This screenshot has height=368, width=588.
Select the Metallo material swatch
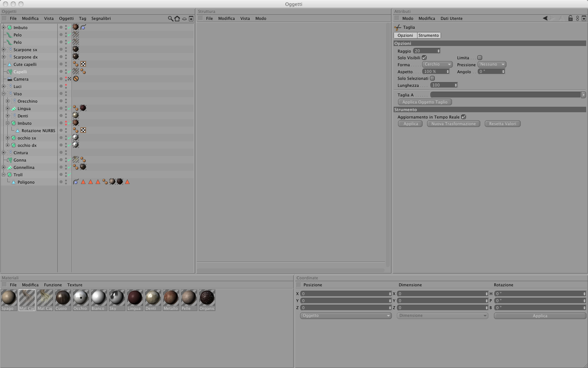pos(171,300)
